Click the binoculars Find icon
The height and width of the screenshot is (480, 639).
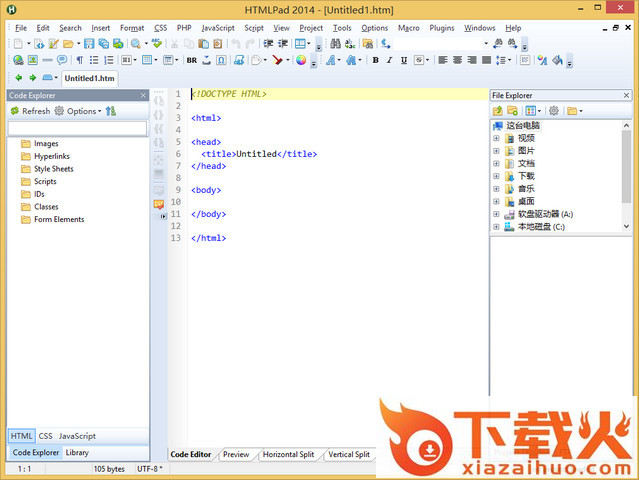pyautogui.click(x=335, y=44)
